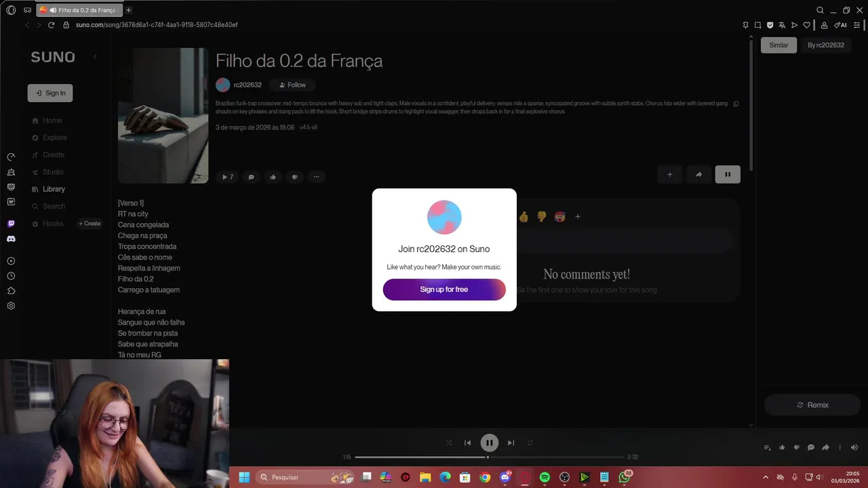Screen dimensions: 868x488
Task: Open Spotify from Windows taskbar
Action: coord(545,477)
